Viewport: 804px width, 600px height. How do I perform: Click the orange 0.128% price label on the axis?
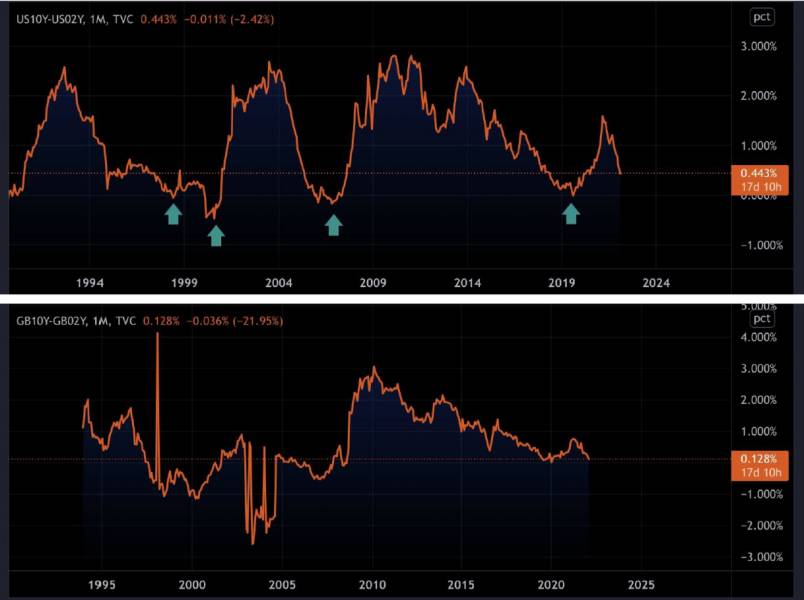(x=759, y=466)
